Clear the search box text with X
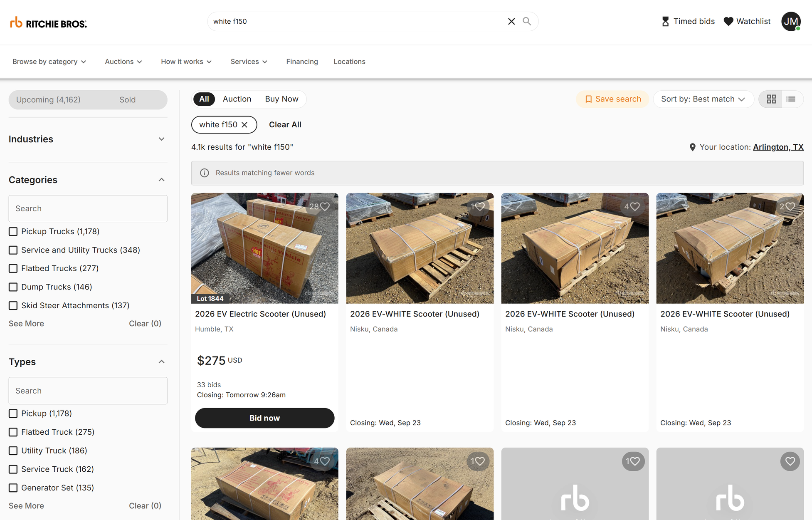Viewport: 812px width, 520px height. click(511, 21)
